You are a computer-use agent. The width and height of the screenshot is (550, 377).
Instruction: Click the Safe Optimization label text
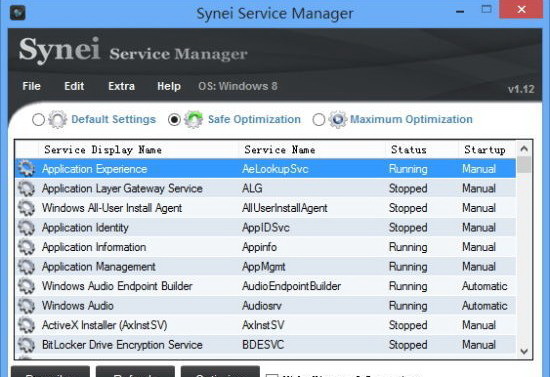254,119
